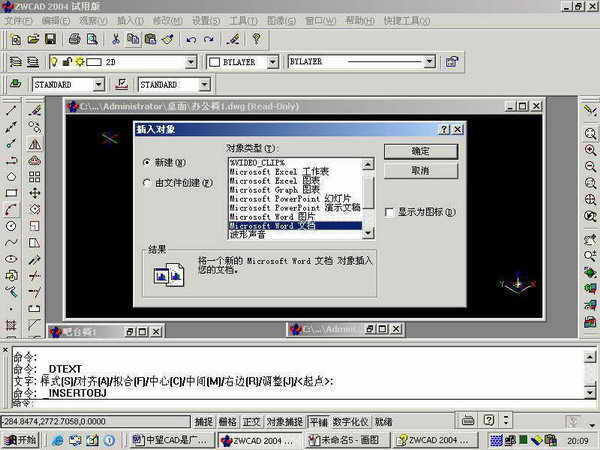
Task: Click the Print icon in toolbar
Action: click(x=74, y=39)
